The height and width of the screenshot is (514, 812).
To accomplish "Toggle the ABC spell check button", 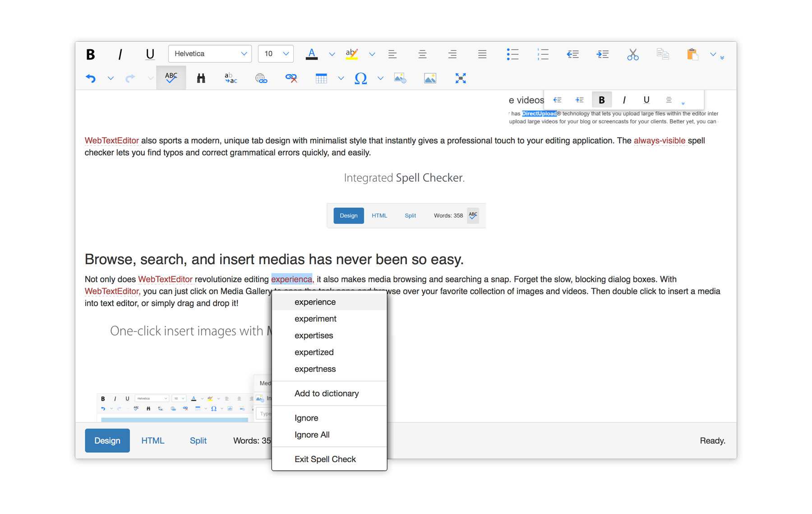I will coord(171,78).
